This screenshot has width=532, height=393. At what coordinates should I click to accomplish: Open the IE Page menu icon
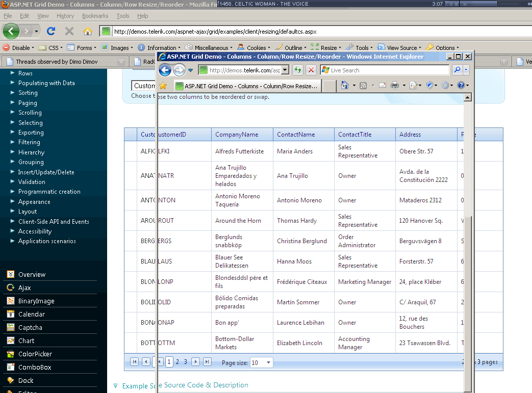413,86
